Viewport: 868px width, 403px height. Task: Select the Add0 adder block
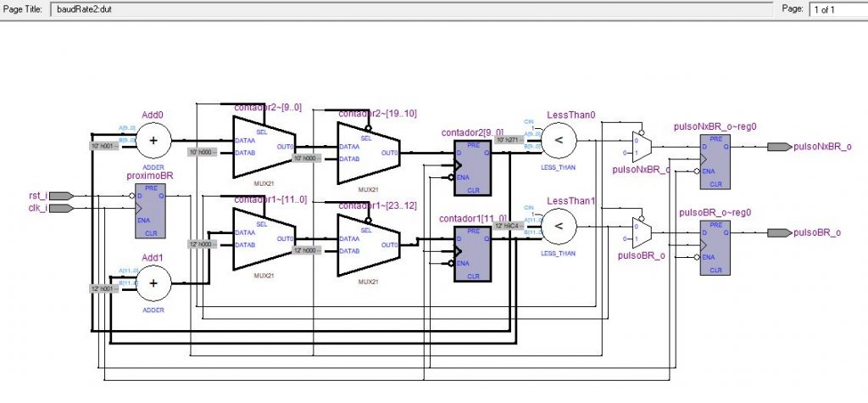tap(153, 140)
